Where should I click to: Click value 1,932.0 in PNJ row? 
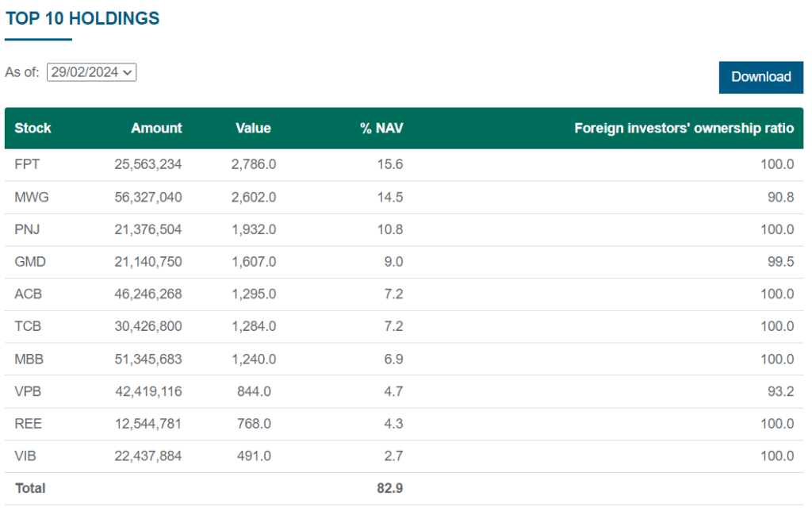(x=254, y=229)
